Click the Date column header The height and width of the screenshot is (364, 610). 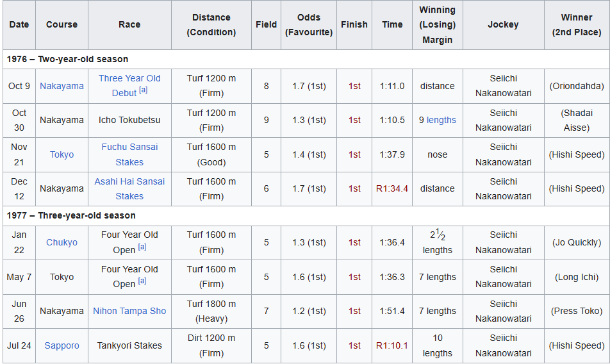(19, 25)
